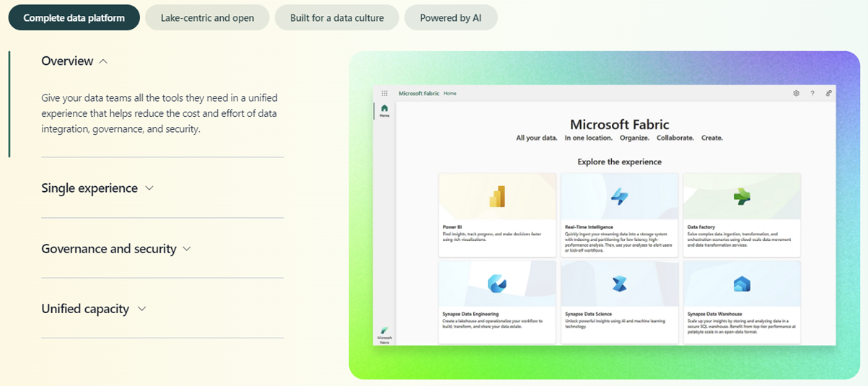
Task: Click the Synapse Data Science card title
Action: [588, 314]
